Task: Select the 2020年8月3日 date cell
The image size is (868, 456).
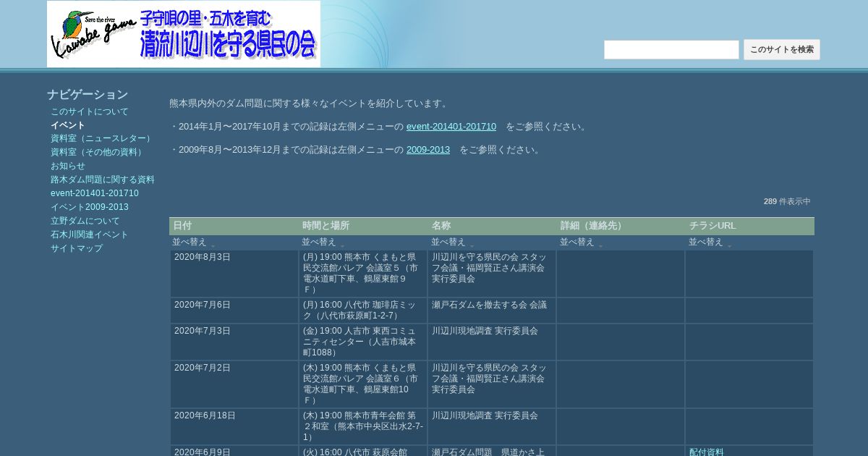Action: click(x=234, y=274)
